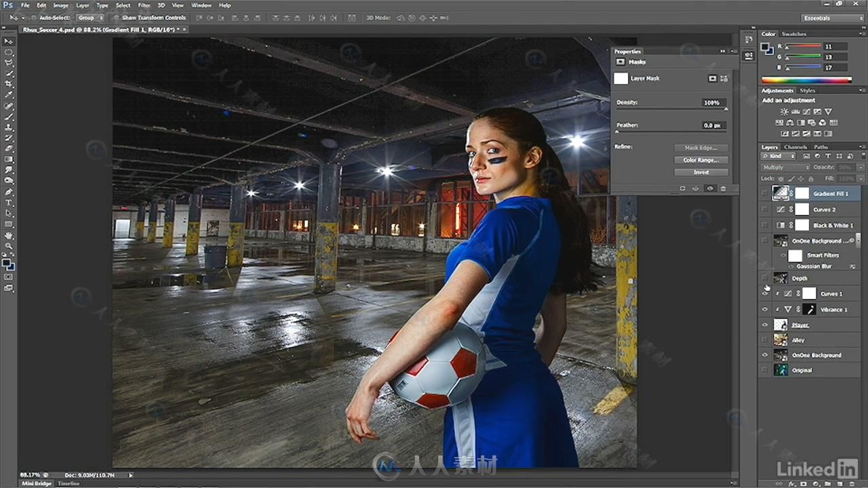The image size is (868, 488).
Task: Click the Invert button
Action: pos(701,172)
